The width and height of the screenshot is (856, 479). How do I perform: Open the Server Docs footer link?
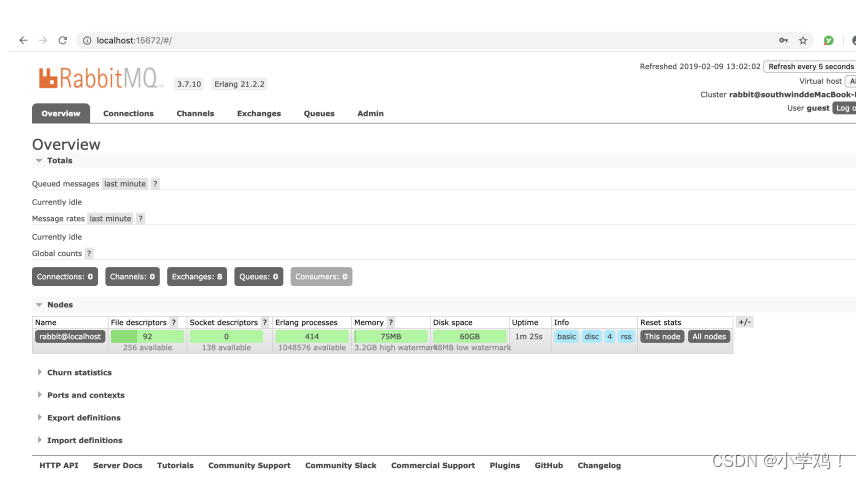pos(117,465)
